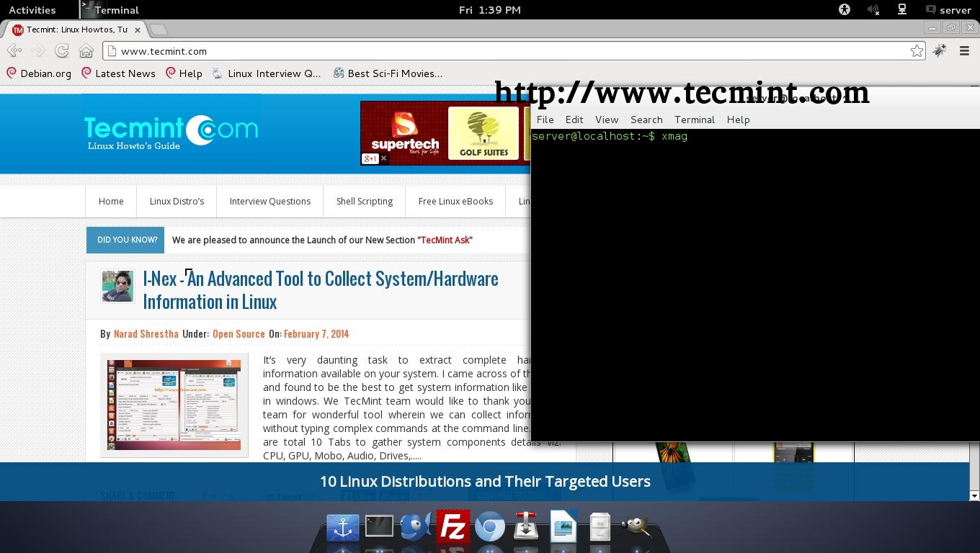Screen dimensions: 980x553
Task: Expand the Search menu in terminal window
Action: (646, 120)
